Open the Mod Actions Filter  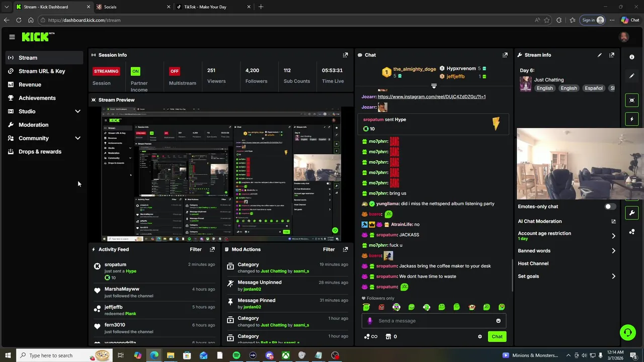point(329,249)
